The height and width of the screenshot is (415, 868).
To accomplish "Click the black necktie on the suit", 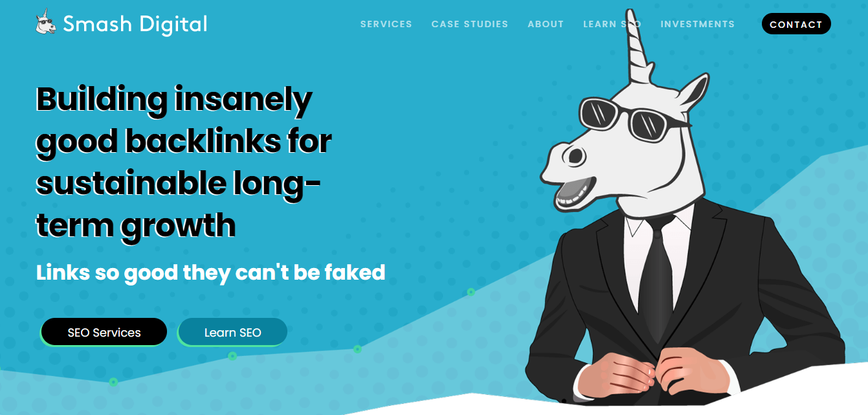I will tap(657, 278).
